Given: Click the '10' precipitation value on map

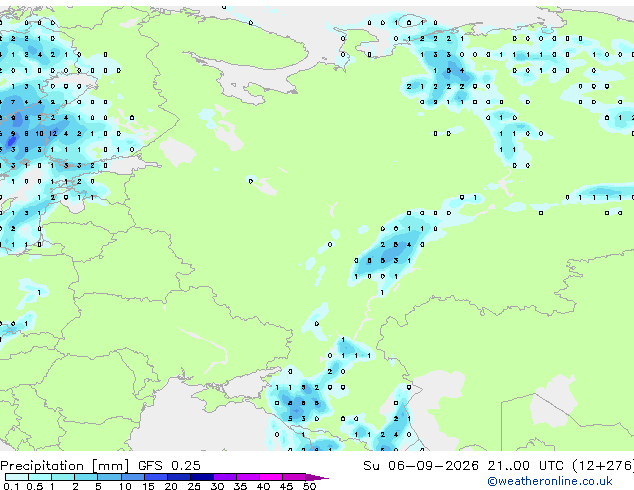Looking at the screenshot, I should [x=39, y=133].
